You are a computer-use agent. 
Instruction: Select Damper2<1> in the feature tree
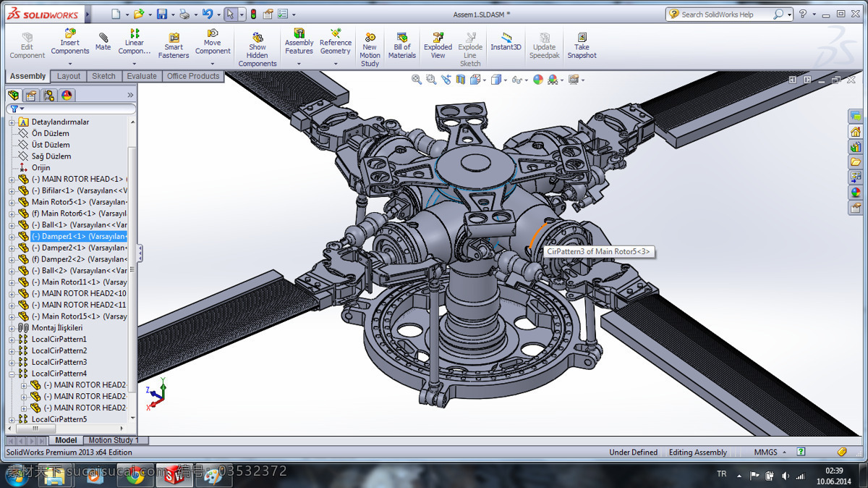tap(77, 248)
